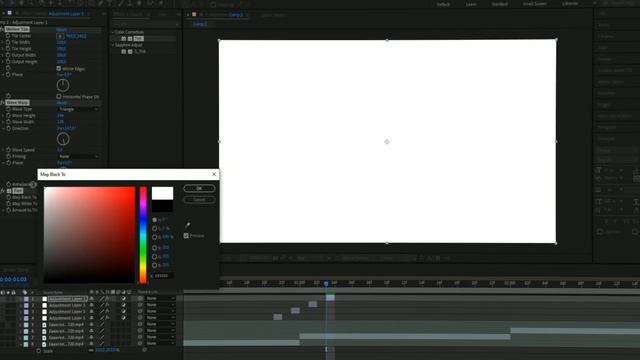Select the R (red) radio button

pos(155,248)
